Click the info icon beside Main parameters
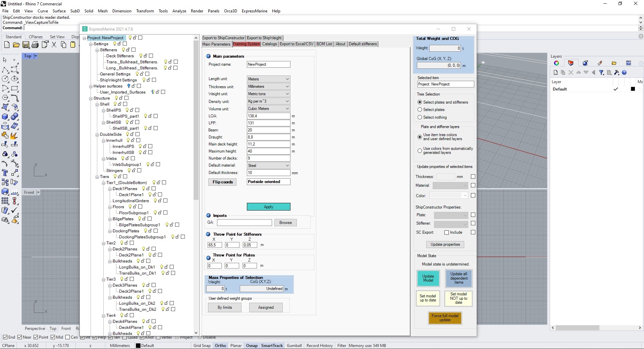Viewport: 644px width, 349px height. tap(208, 56)
